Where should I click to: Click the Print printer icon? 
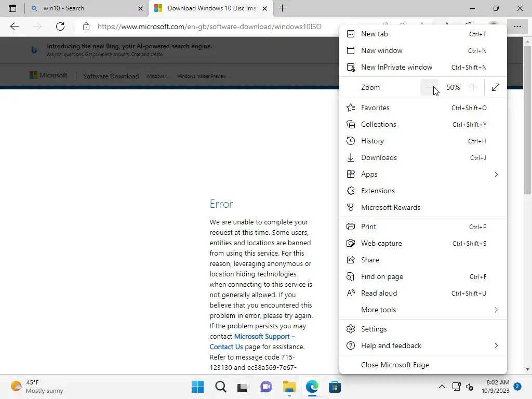pyautogui.click(x=351, y=227)
